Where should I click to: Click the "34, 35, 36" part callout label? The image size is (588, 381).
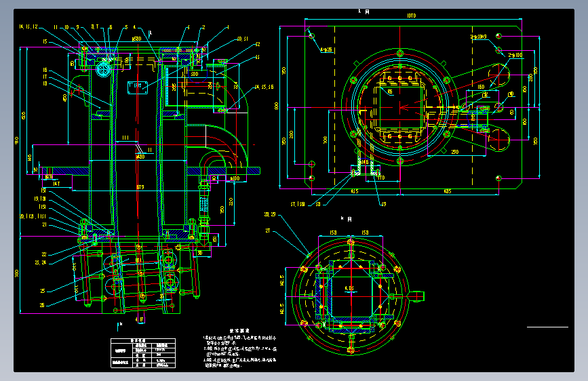pyautogui.click(x=264, y=87)
